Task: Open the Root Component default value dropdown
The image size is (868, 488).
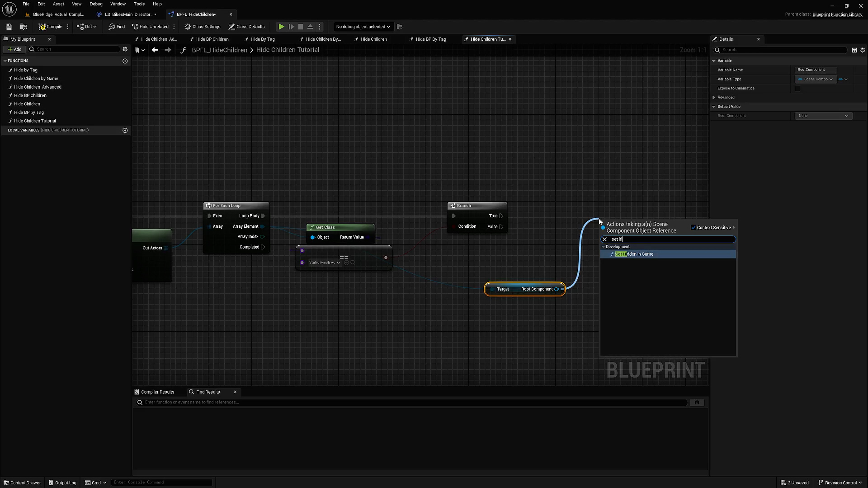Action: click(x=823, y=116)
